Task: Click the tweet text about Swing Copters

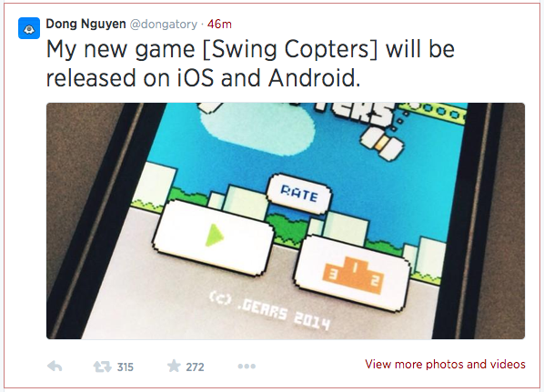Action: (250, 63)
